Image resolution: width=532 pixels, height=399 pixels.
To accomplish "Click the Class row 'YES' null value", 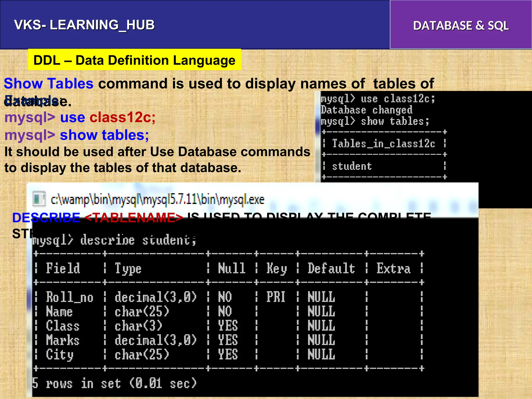I will pos(228,326).
